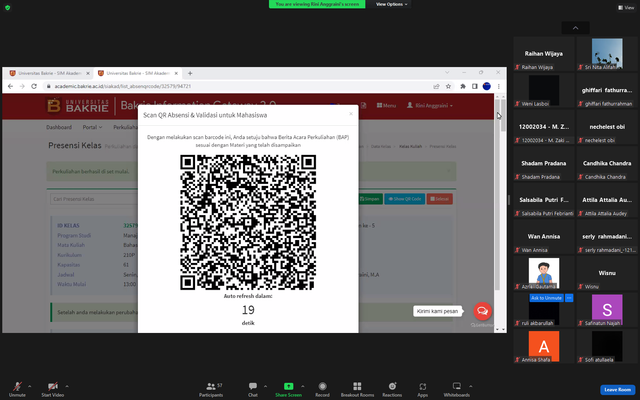Open Zoom Apps
This screenshot has height=400, width=640.
422,389
